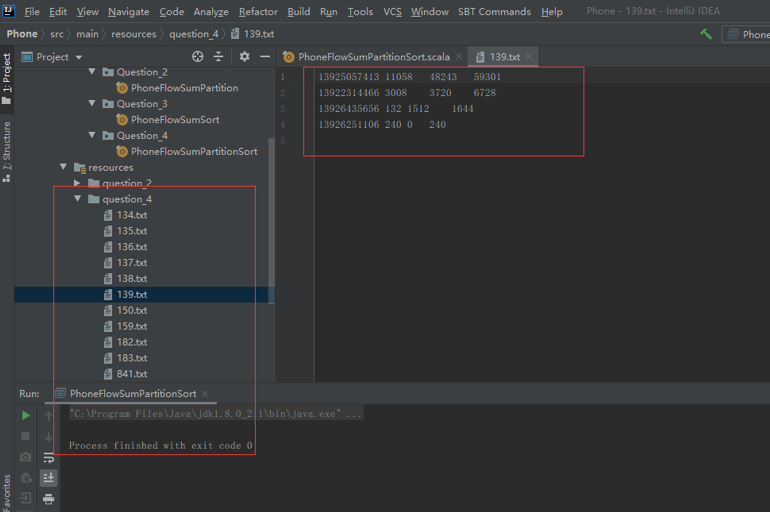The width and height of the screenshot is (770, 512).
Task: Click the Build project hammer icon
Action: pos(706,34)
